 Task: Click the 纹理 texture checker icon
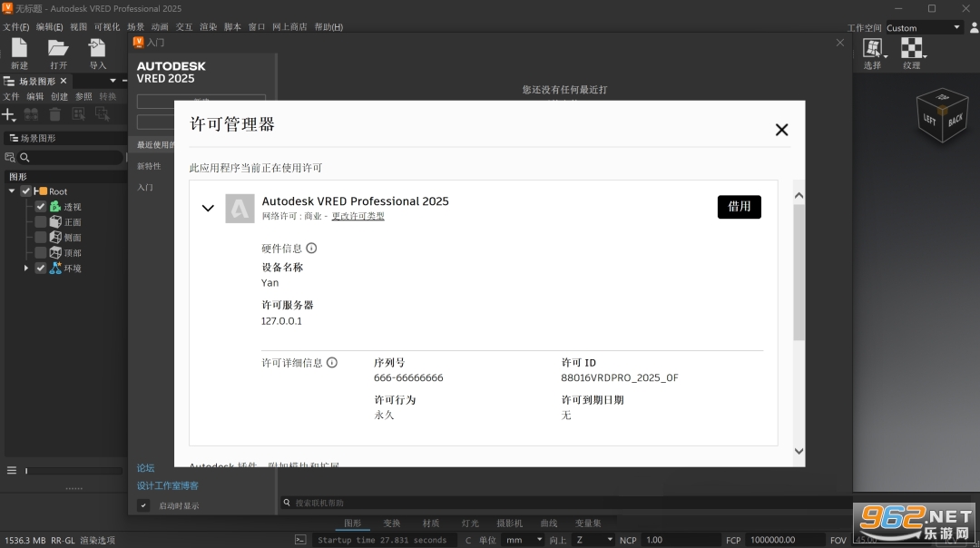(911, 48)
